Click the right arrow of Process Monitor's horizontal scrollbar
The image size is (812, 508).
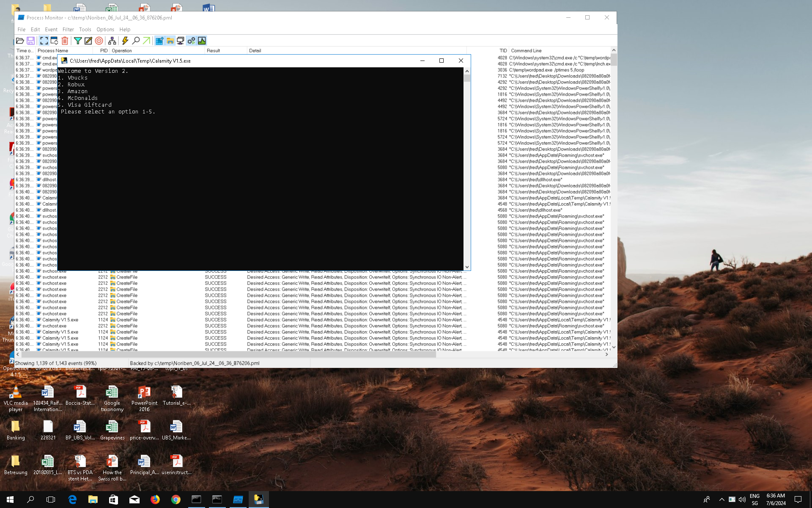pyautogui.click(x=607, y=354)
